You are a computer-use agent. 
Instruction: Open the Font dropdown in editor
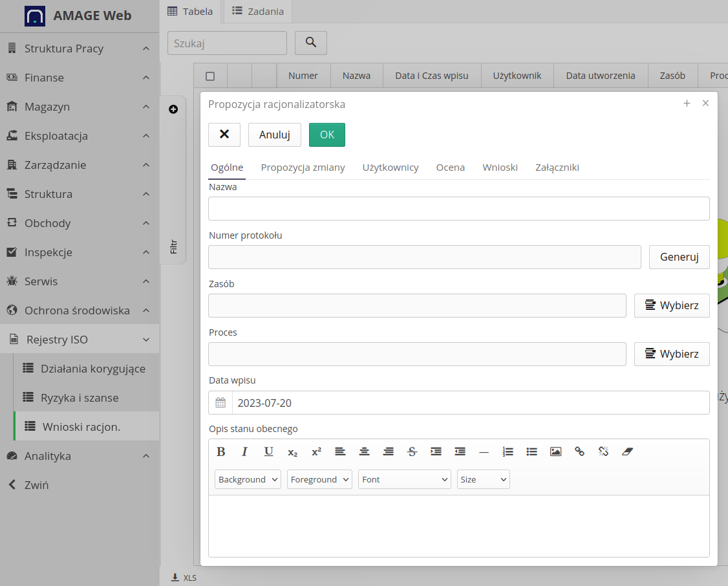click(x=404, y=479)
